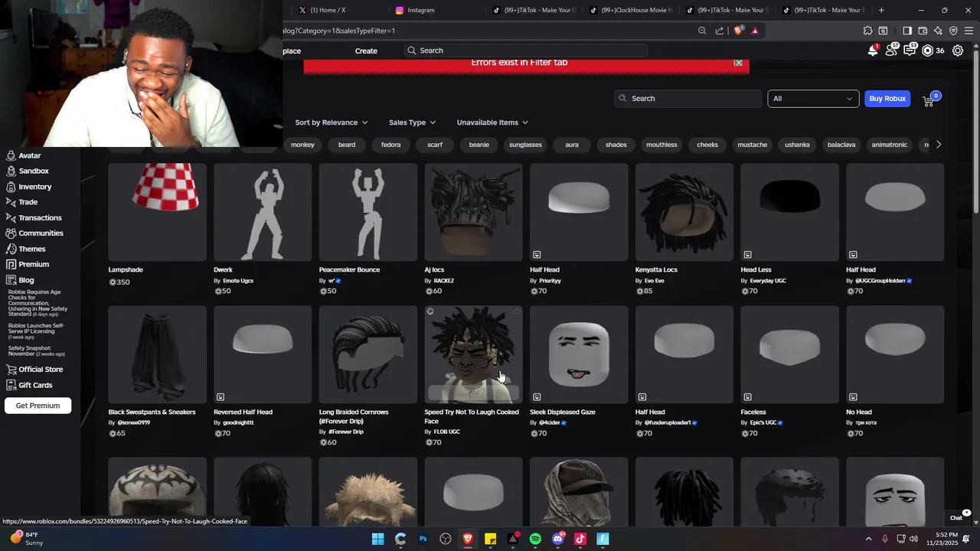Open the messages icon with 53 badge
The height and width of the screenshot is (551, 980).
pyautogui.click(x=910, y=51)
